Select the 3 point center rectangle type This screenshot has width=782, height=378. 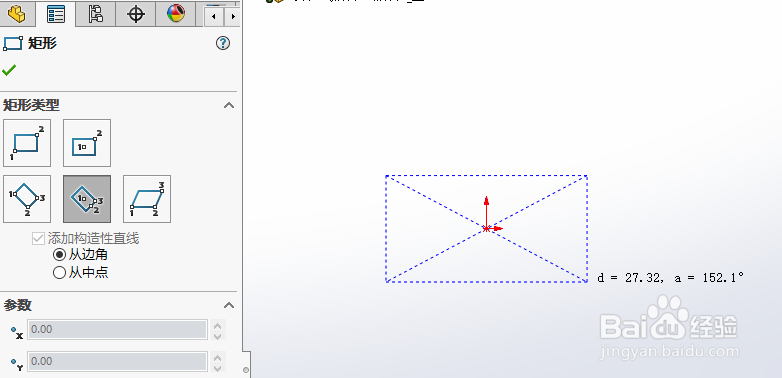87,198
